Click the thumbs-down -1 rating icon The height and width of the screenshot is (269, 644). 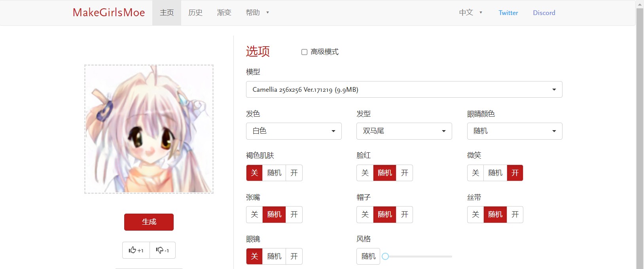pyautogui.click(x=163, y=250)
